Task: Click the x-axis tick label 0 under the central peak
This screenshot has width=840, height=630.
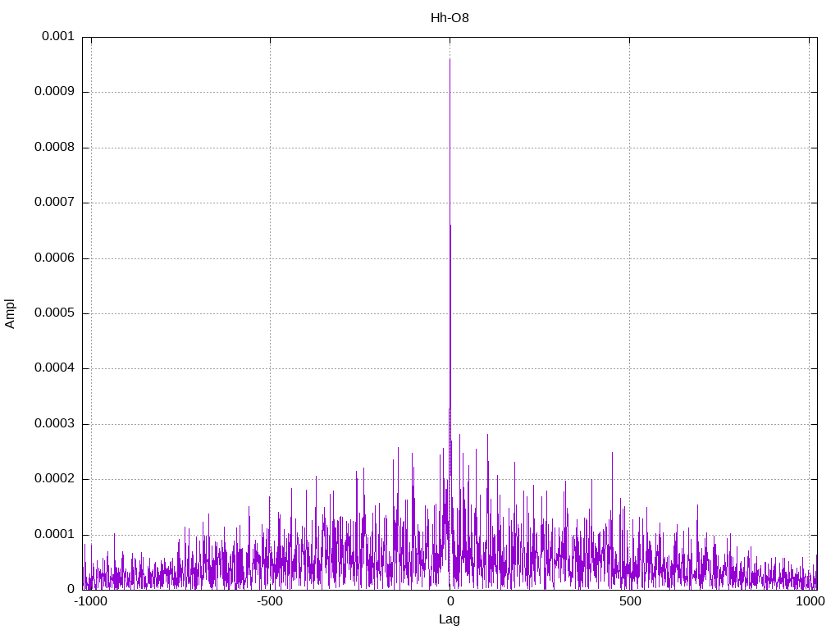Action: point(450,601)
